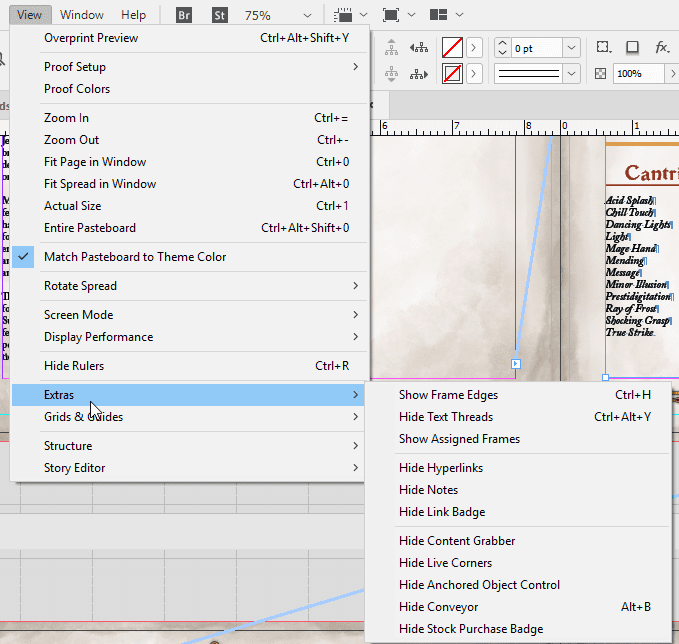Choose Hide Content Grabber

click(518, 541)
